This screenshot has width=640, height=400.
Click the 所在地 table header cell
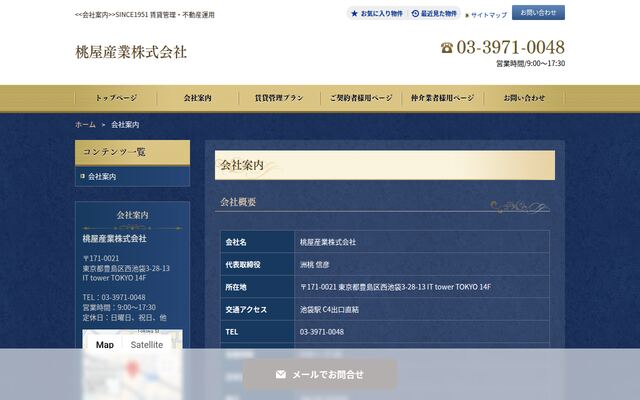258,287
